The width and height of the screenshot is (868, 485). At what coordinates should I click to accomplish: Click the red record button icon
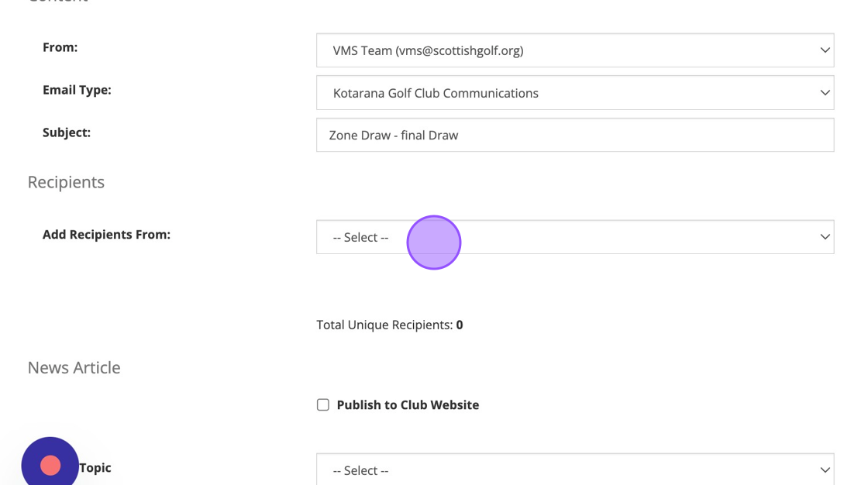point(50,465)
